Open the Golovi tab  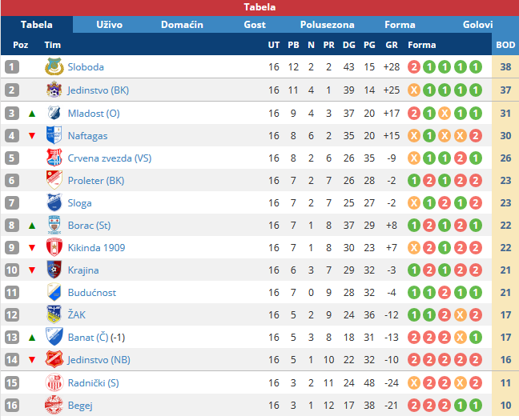click(477, 25)
